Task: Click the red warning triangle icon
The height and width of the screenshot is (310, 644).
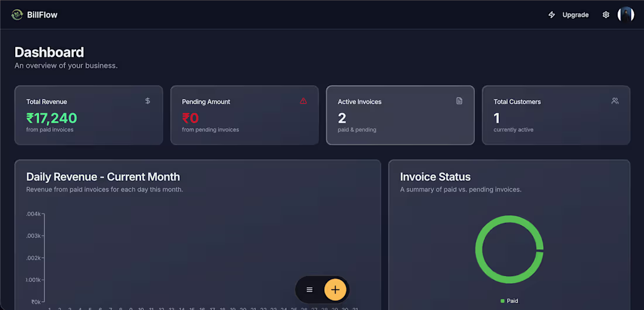Action: click(x=303, y=101)
